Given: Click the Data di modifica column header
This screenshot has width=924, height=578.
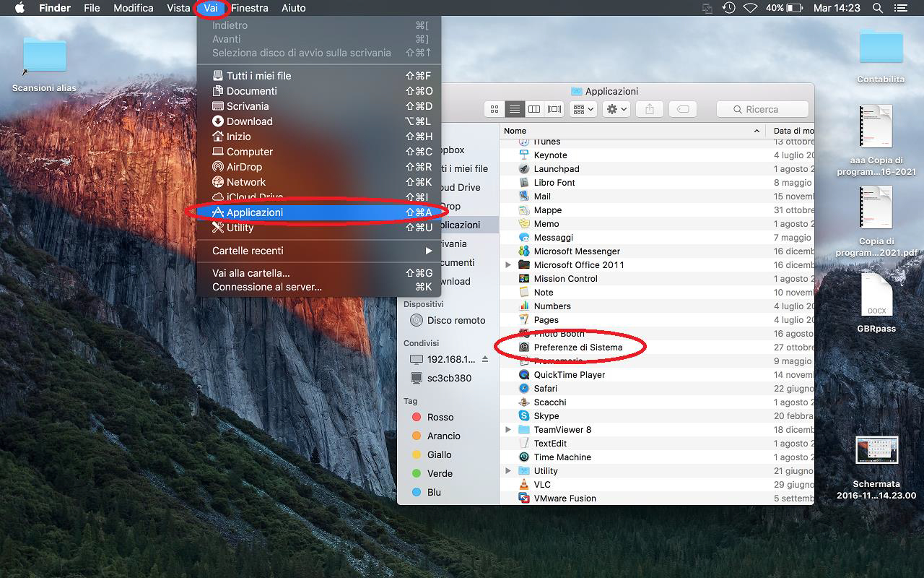Looking at the screenshot, I should coord(791,131).
